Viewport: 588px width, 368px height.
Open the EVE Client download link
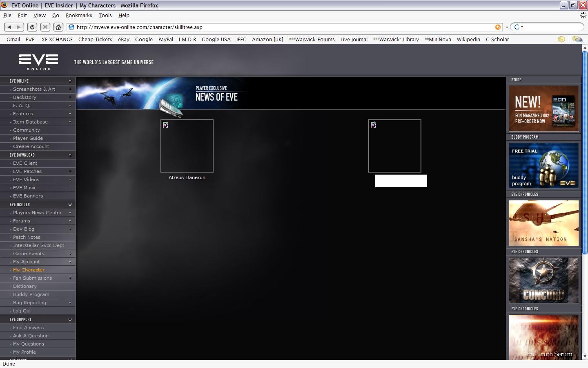(25, 163)
